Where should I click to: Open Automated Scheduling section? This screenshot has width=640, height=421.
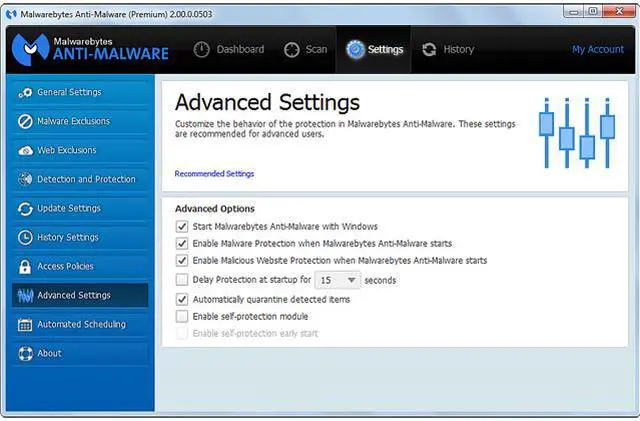pyautogui.click(x=80, y=324)
